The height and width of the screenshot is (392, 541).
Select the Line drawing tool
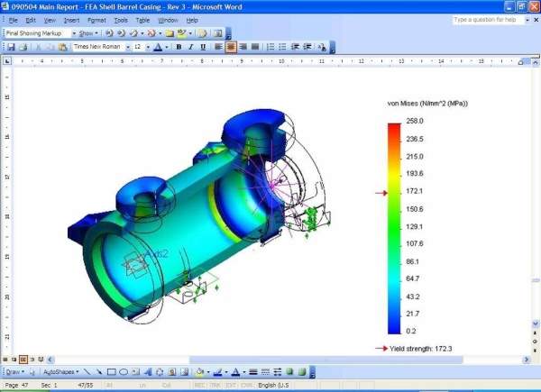87,371
